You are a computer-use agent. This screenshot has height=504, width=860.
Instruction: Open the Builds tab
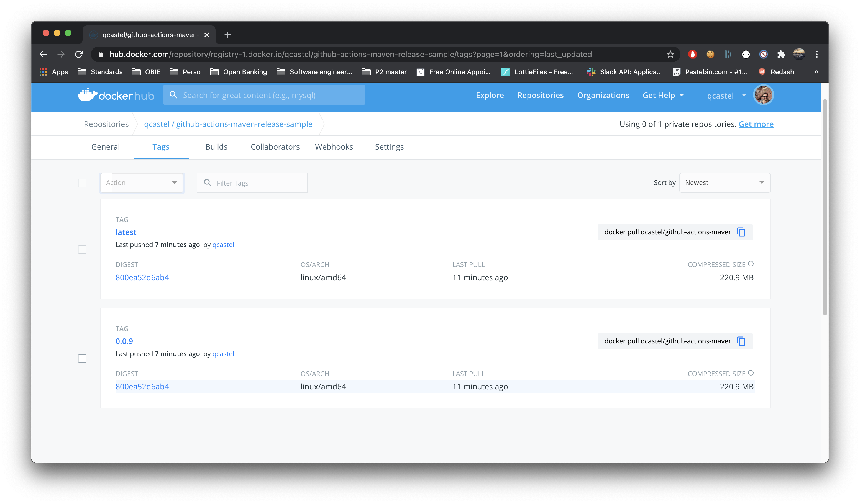216,146
